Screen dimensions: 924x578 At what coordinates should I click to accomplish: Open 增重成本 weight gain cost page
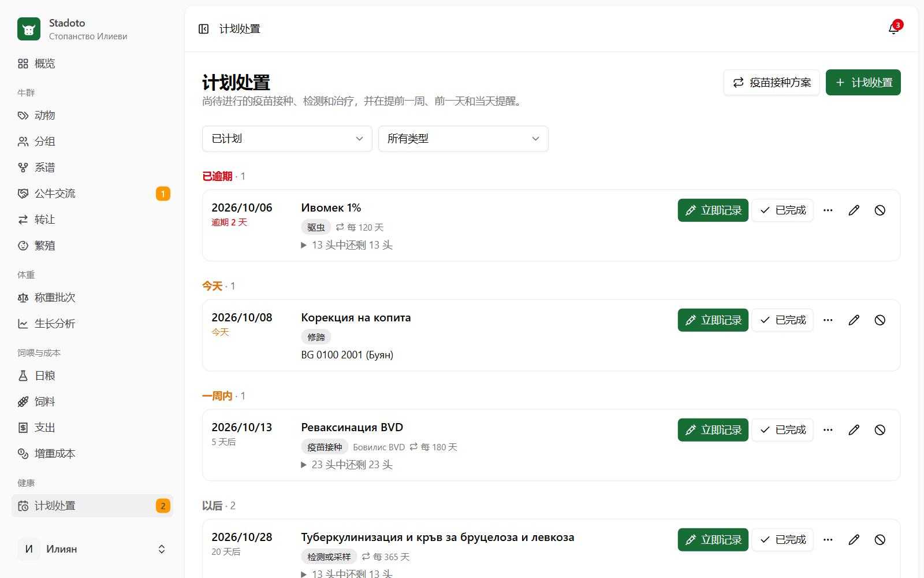click(92, 454)
